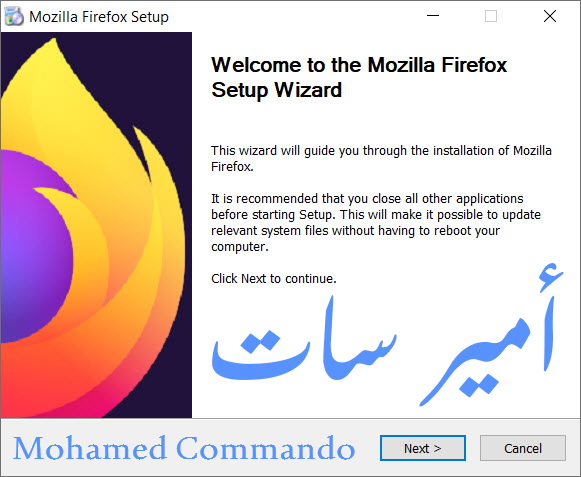Click the Arabic word أمير watermark
Image resolution: width=581 pixels, height=477 pixels.
coord(491,334)
